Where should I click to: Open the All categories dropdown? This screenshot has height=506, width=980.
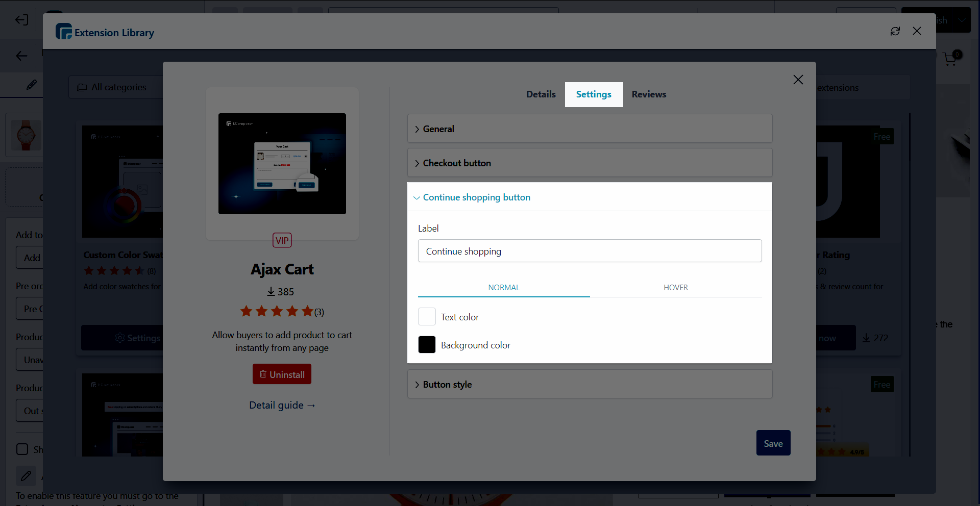[116, 87]
